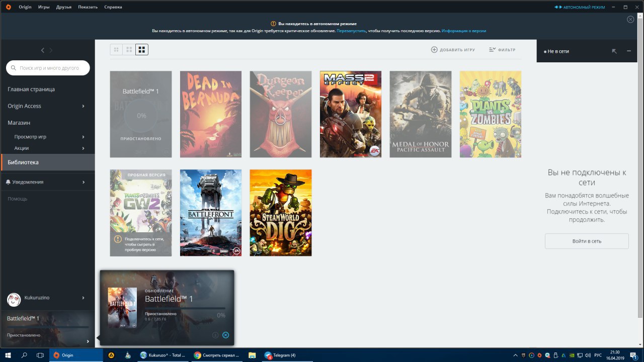Click the NVIDIA tray icon
Image resolution: width=644 pixels, height=362 pixels.
tap(572, 355)
